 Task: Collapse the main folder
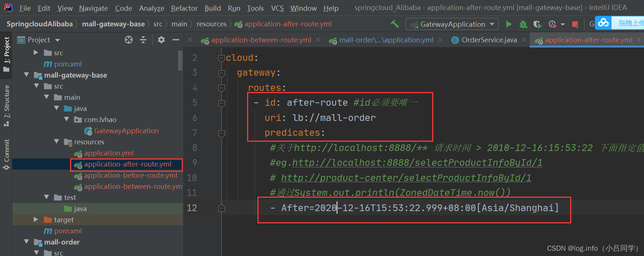click(46, 97)
